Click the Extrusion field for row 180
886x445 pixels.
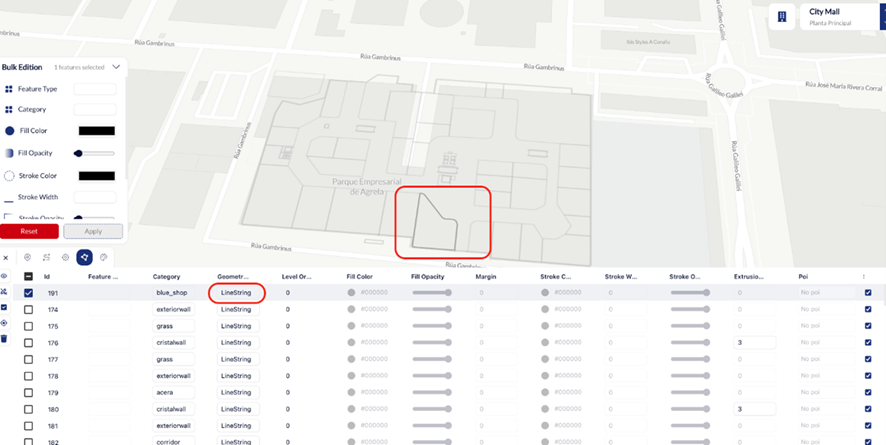(x=755, y=409)
